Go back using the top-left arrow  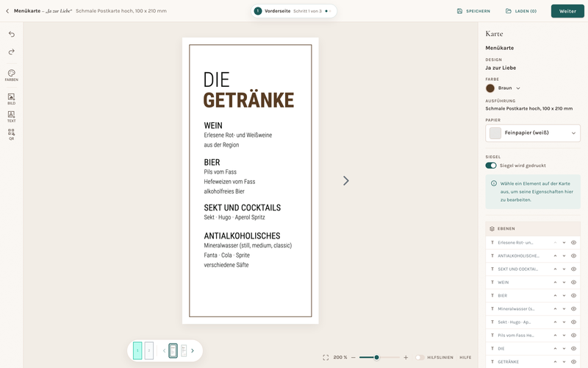(7, 11)
